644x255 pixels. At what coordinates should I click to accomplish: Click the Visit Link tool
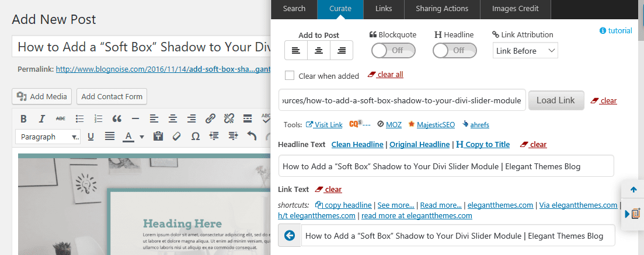325,124
